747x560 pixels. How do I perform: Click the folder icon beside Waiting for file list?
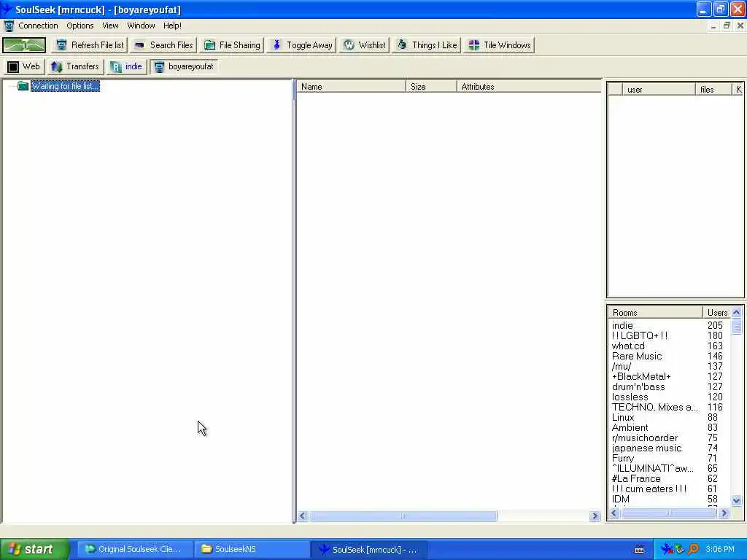pos(23,86)
